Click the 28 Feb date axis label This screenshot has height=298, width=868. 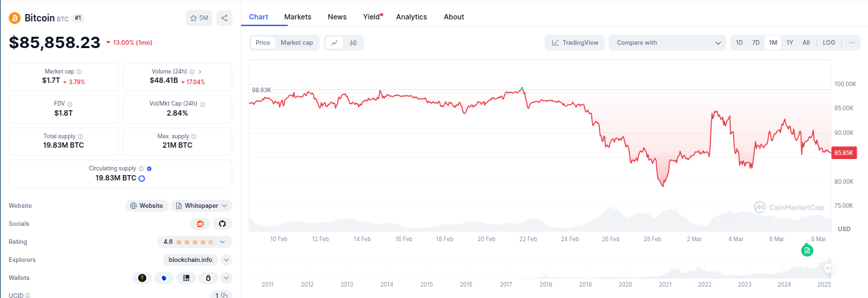pos(652,239)
